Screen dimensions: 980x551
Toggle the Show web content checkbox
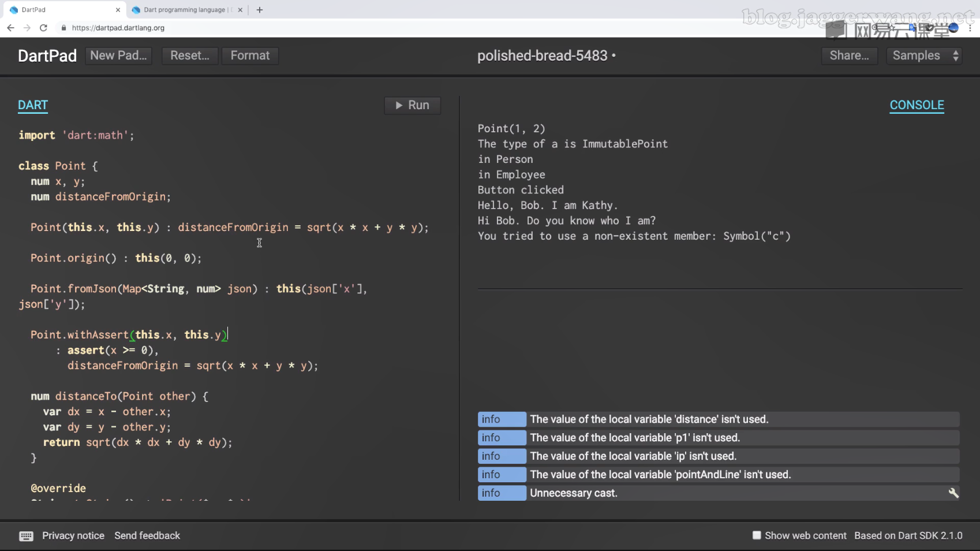tap(757, 535)
